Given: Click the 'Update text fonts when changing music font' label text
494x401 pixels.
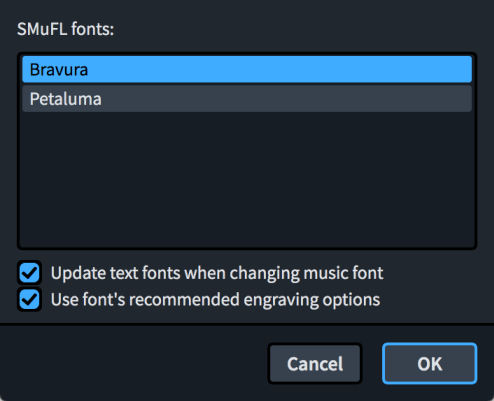Looking at the screenshot, I should coord(217,273).
